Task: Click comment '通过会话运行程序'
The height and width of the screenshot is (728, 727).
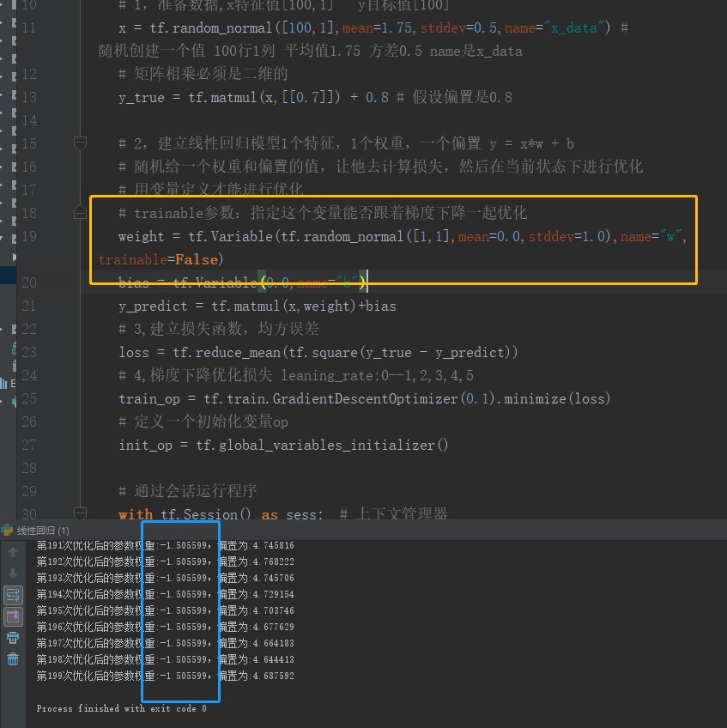Action: [188, 491]
